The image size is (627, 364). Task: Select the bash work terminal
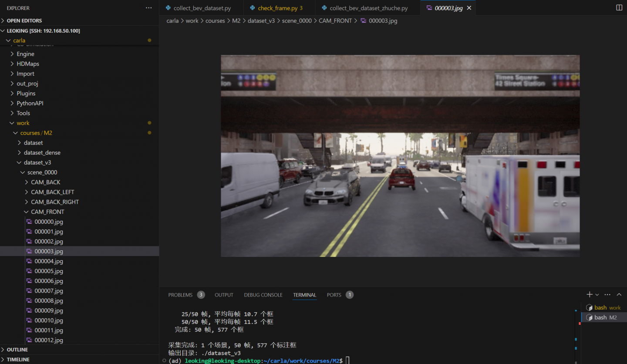604,307
